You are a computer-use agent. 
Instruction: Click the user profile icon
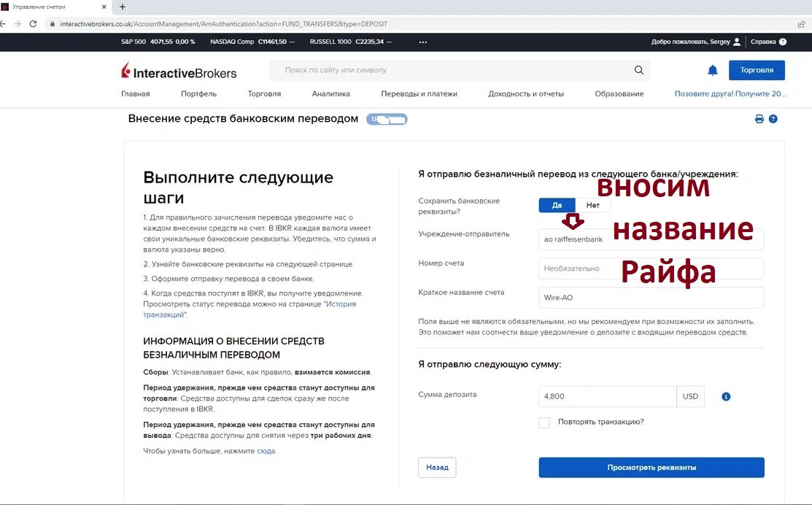[x=737, y=42]
